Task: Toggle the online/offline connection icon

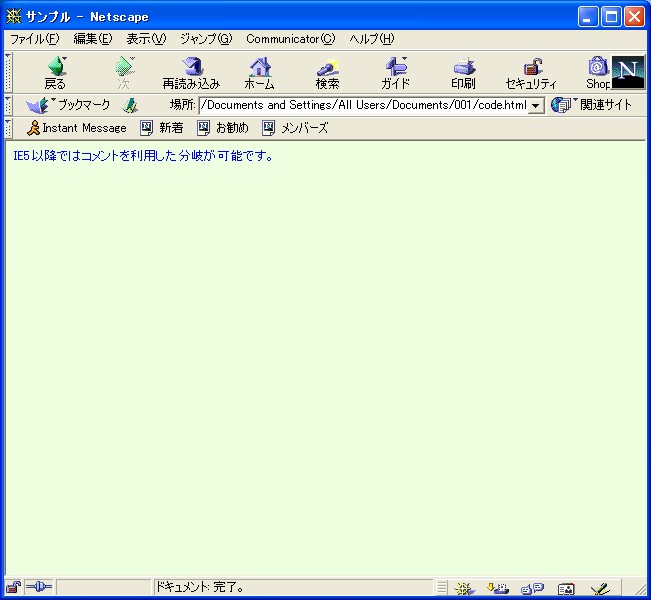Action: point(39,588)
